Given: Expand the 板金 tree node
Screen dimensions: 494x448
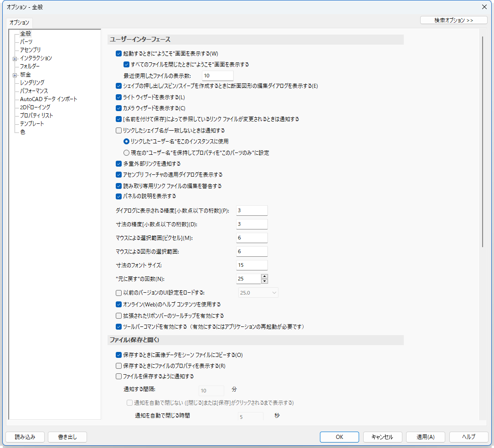Looking at the screenshot, I should [x=15, y=75].
